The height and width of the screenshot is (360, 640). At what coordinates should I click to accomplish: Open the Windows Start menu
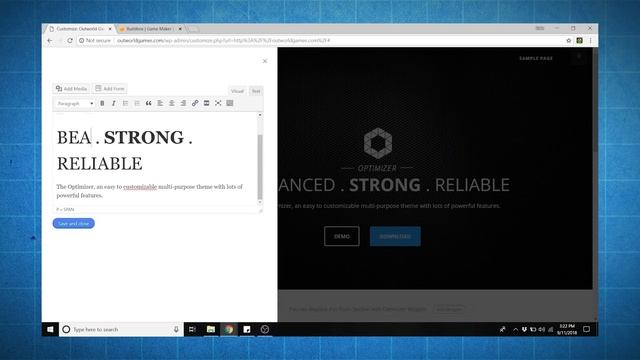pyautogui.click(x=50, y=329)
